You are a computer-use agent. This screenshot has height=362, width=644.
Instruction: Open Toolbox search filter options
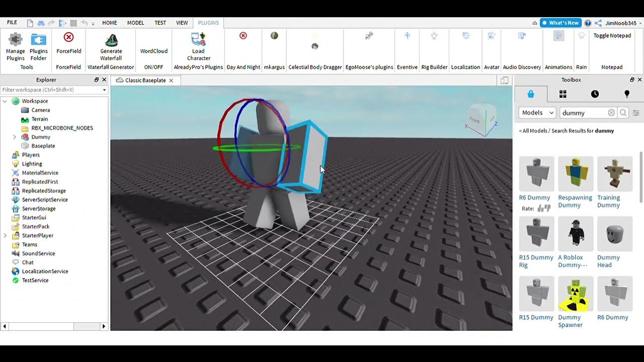point(636,113)
